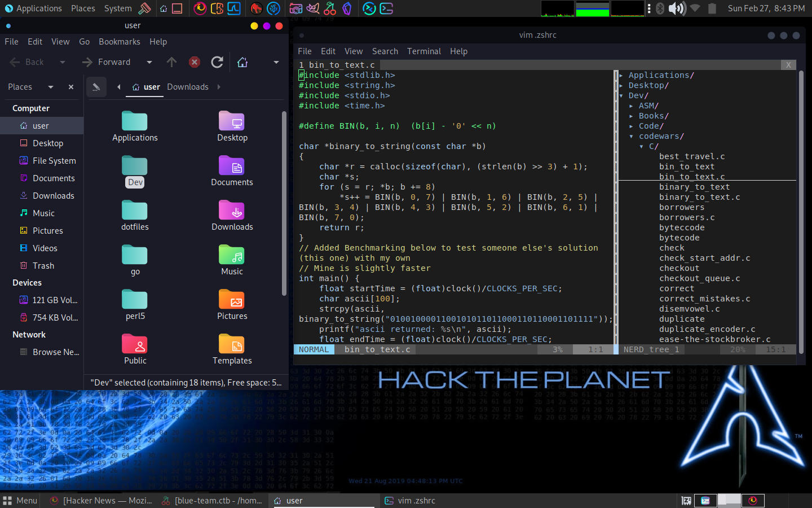Open the Go menu in file manager
812x508 pixels.
84,42
